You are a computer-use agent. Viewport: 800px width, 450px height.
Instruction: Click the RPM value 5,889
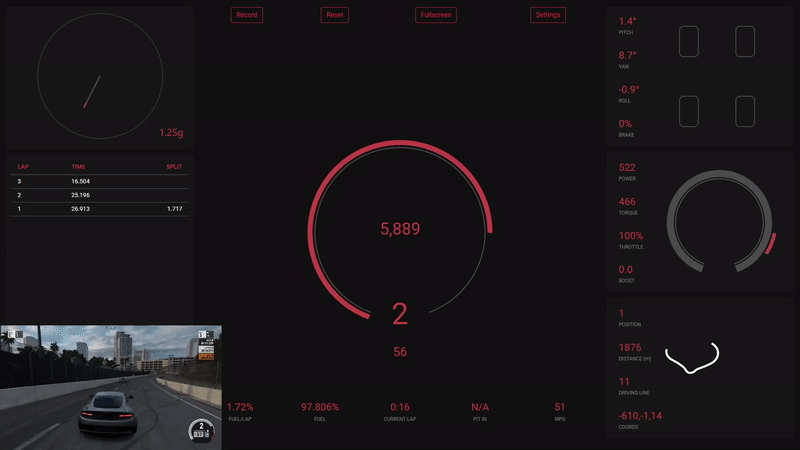(400, 229)
